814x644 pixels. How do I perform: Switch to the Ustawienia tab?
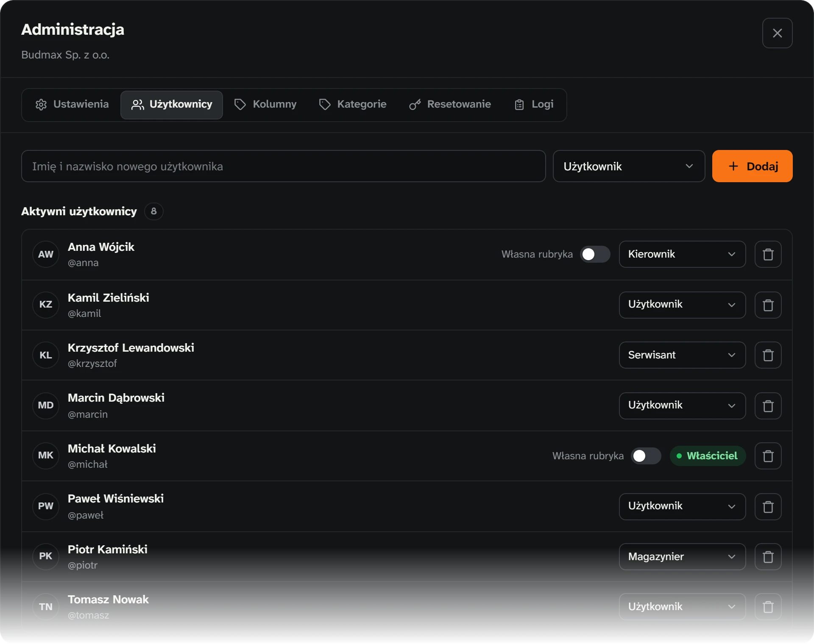[x=72, y=105]
